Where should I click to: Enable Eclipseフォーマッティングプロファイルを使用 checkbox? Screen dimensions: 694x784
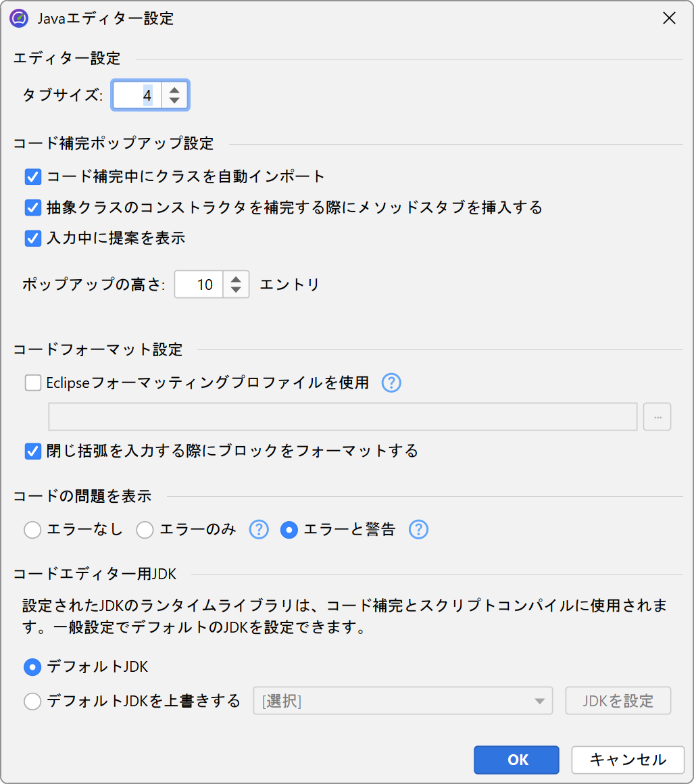click(x=33, y=383)
